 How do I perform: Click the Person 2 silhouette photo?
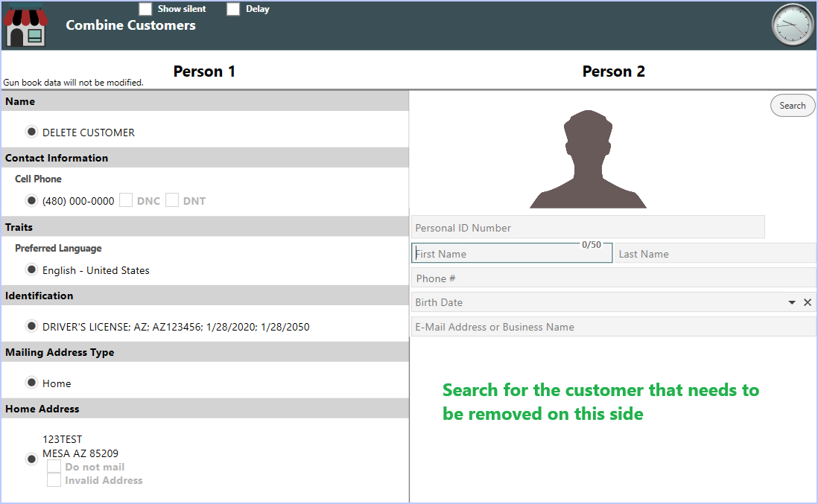[588, 159]
